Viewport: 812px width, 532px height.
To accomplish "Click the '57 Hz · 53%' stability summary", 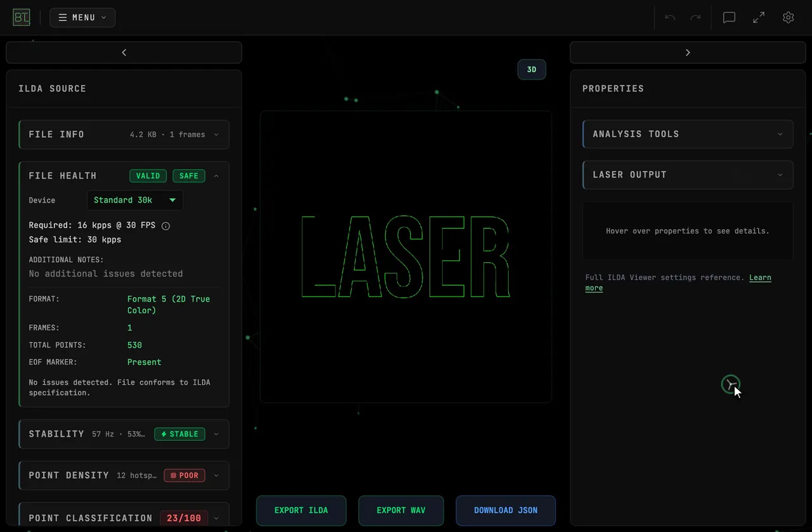I will [118, 434].
